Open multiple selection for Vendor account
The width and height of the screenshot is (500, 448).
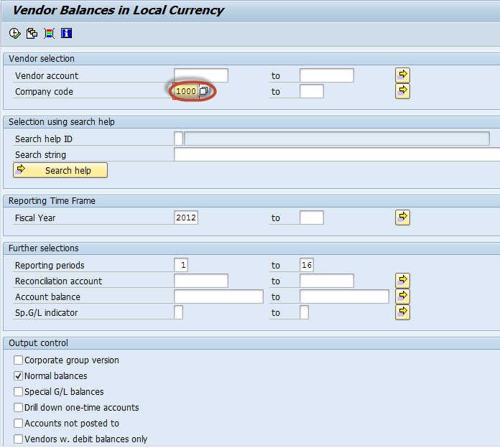pos(402,75)
